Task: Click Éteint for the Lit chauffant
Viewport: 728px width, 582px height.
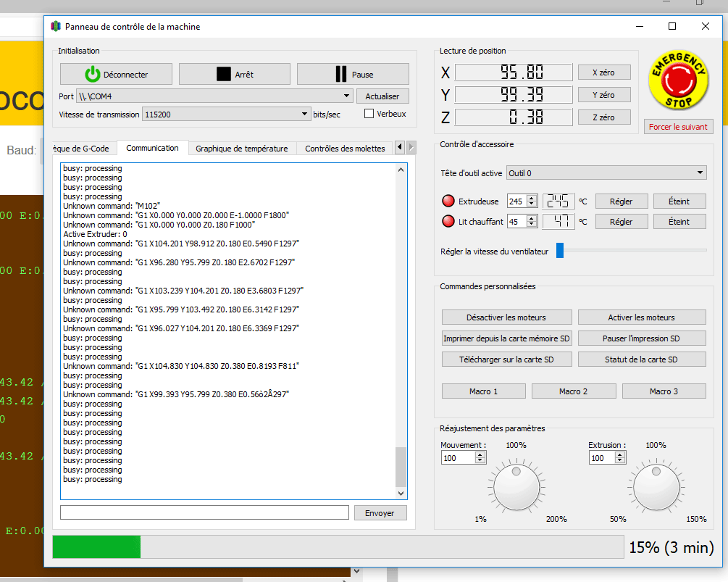Action: [x=679, y=222]
